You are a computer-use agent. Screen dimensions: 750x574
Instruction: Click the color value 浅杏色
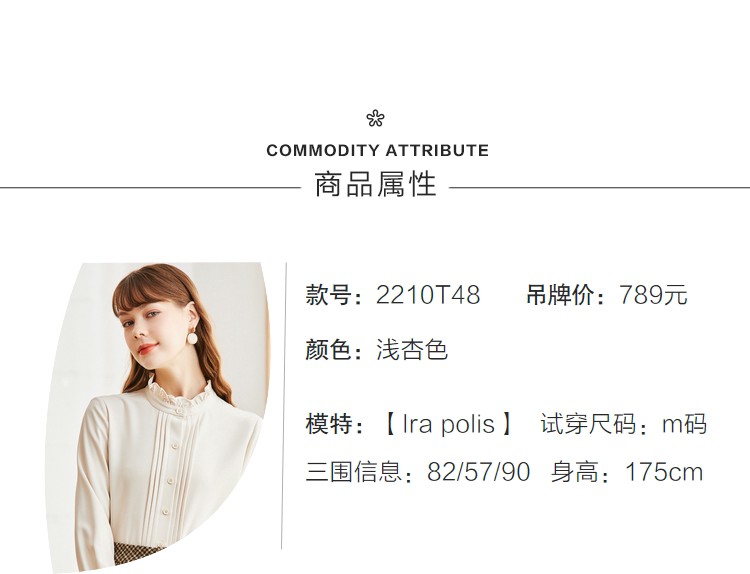(412, 350)
